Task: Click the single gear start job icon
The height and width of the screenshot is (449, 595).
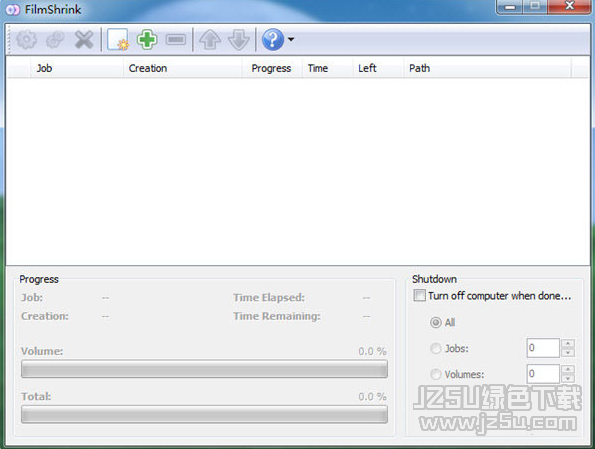Action: (x=26, y=39)
